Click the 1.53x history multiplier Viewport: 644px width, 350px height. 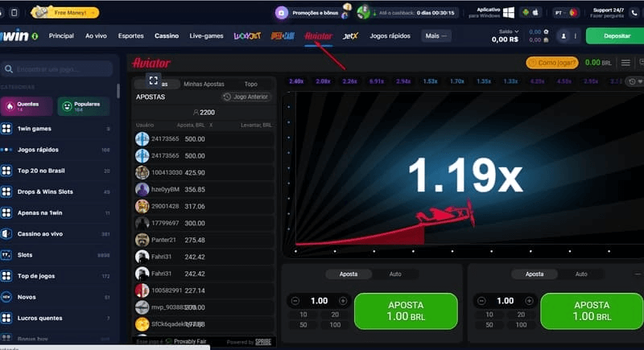pyautogui.click(x=430, y=81)
